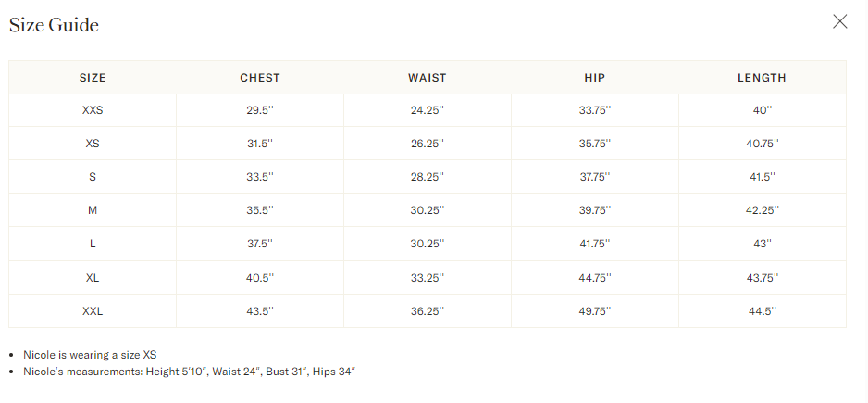
Task: Click the 49.75'' hip measurement cell
Action: click(x=594, y=311)
